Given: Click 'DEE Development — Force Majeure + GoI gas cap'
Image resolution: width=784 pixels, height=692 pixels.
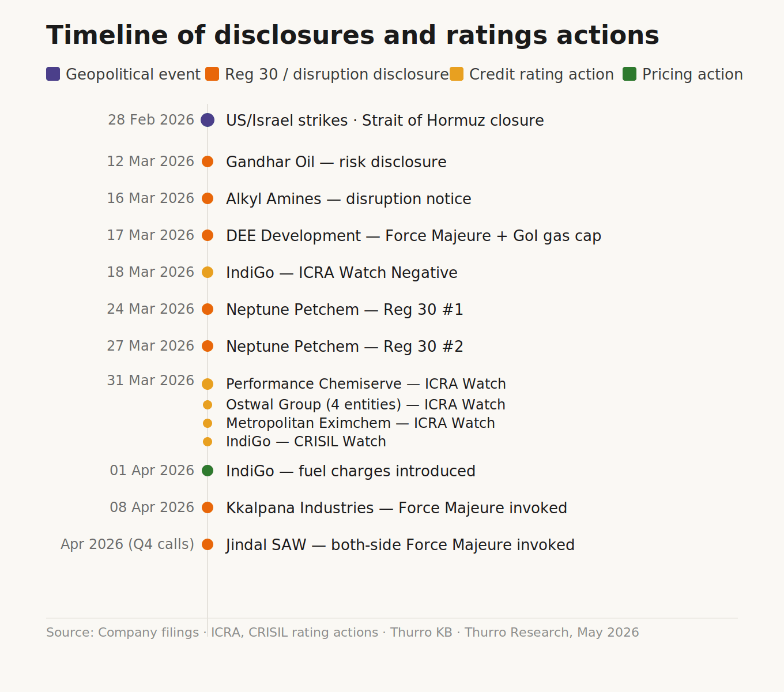Looking at the screenshot, I should pos(414,236).
